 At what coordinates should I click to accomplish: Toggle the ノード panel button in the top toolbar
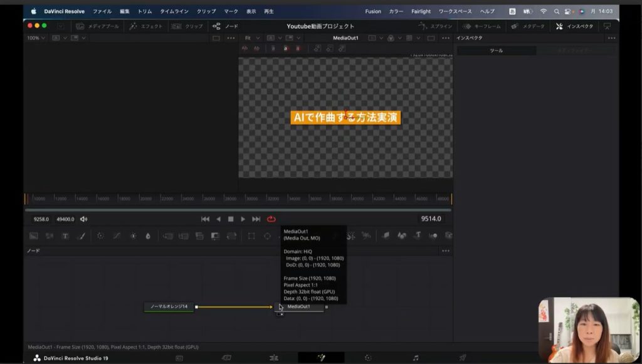tap(225, 26)
